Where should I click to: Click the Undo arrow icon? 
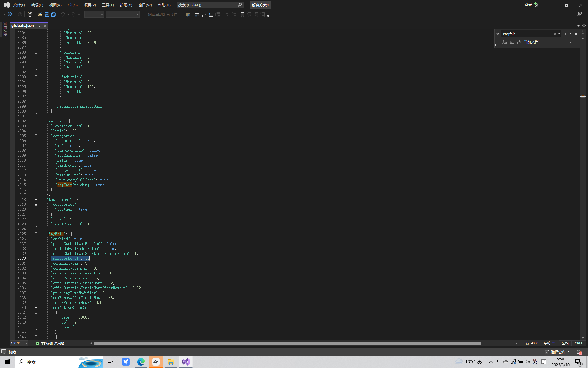[x=63, y=14]
